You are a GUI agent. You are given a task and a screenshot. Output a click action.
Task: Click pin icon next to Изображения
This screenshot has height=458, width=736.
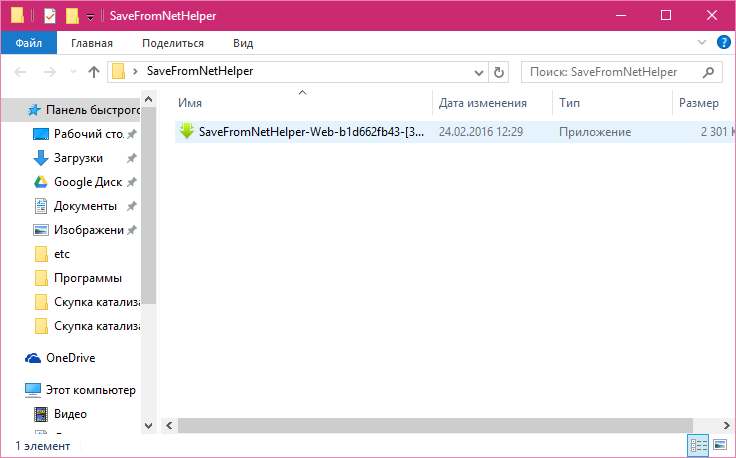point(132,230)
